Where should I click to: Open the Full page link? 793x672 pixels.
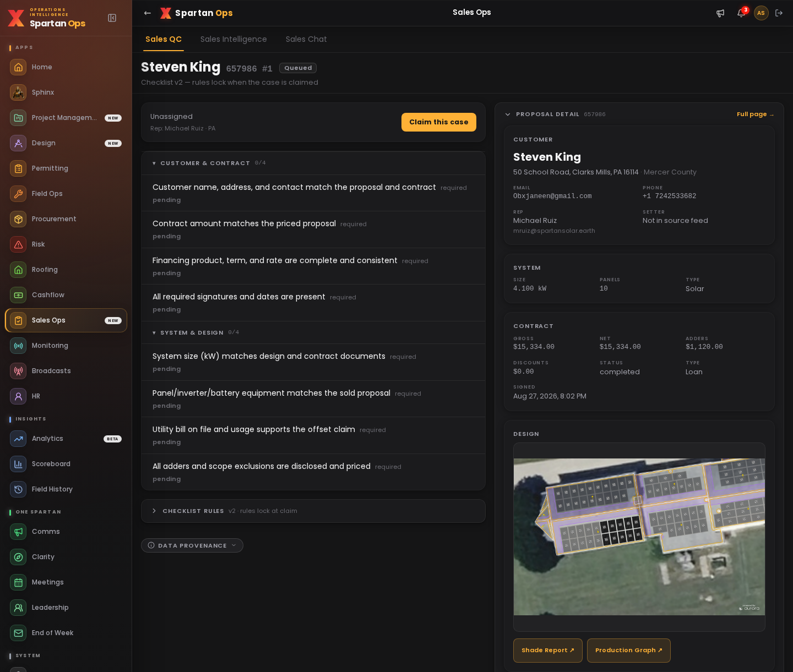[756, 114]
